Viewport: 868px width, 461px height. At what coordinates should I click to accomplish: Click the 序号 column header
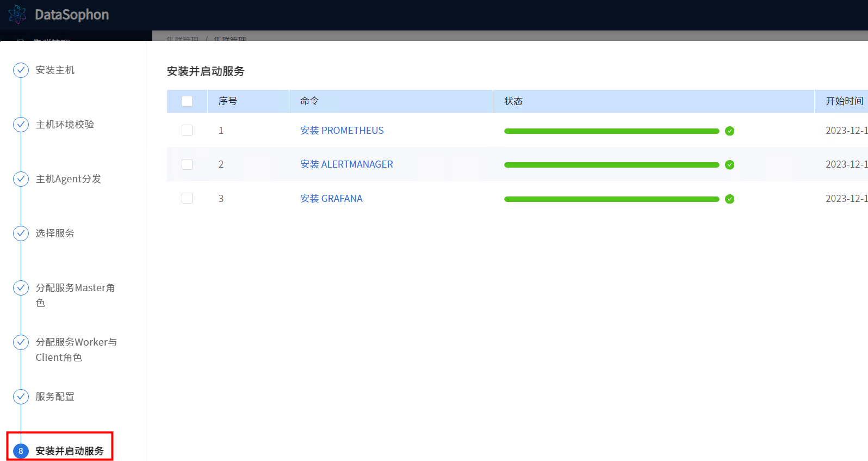click(x=228, y=101)
